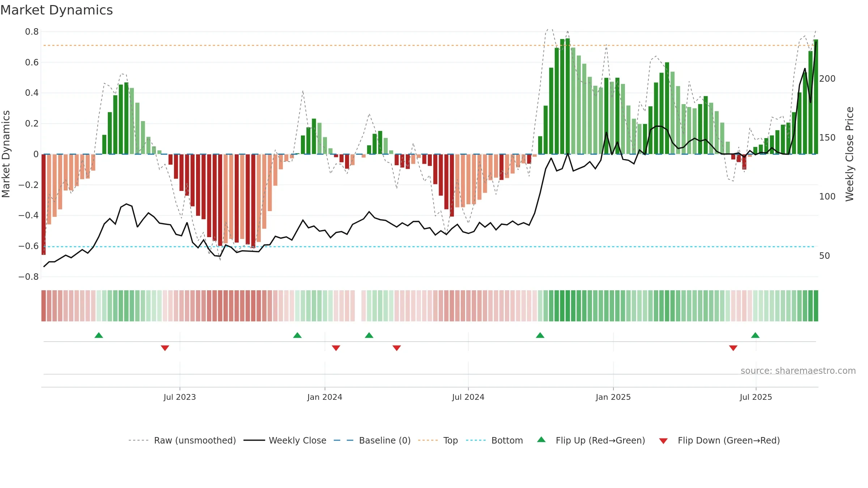Click the red flip-down marker before Jul 2025
This screenshot has width=868, height=488.
(733, 348)
